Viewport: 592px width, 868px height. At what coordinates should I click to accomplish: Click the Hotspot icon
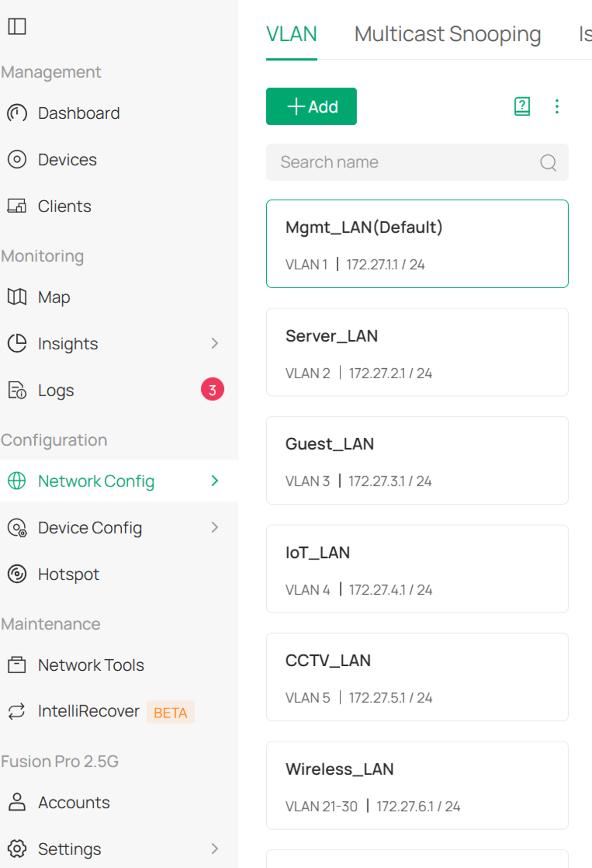click(x=17, y=574)
